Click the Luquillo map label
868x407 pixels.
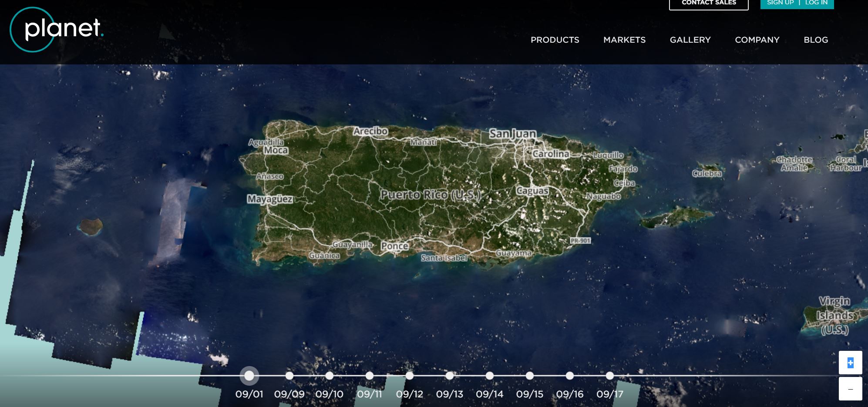[x=608, y=155]
